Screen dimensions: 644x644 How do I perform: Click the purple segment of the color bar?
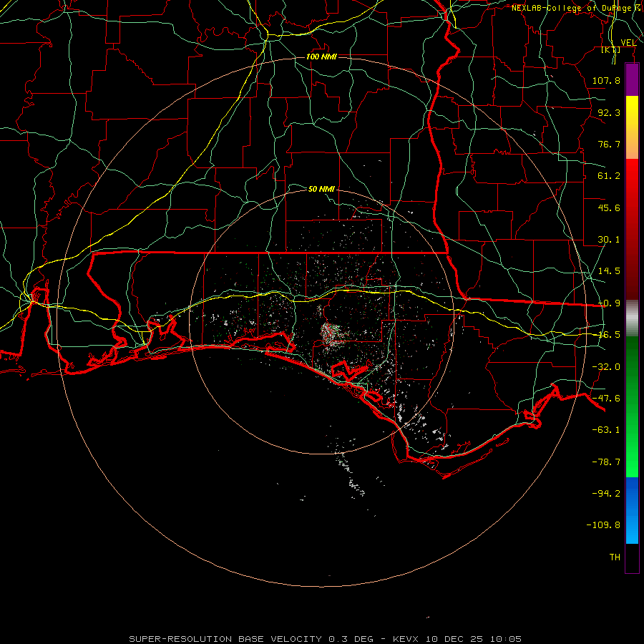point(632,79)
